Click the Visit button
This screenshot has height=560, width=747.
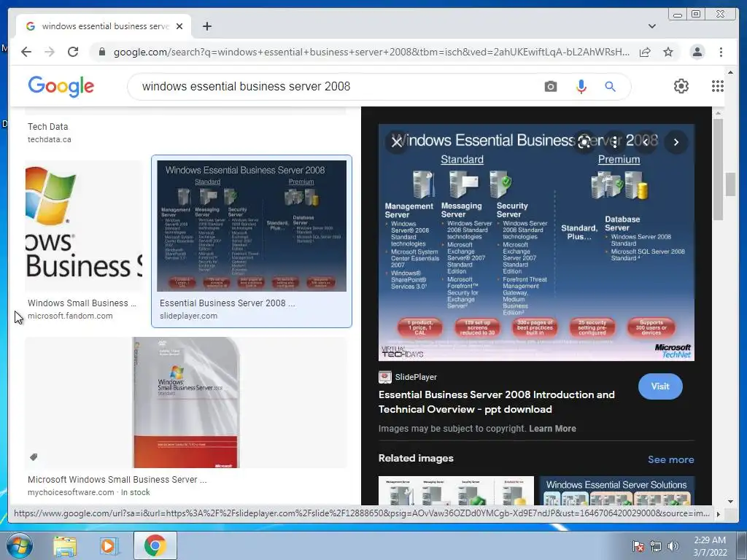point(660,386)
